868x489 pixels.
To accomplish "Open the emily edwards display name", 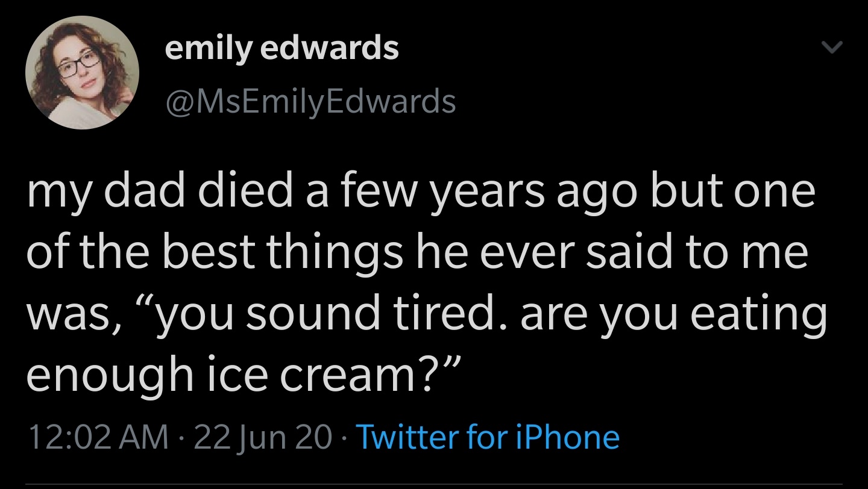I will pyautogui.click(x=282, y=47).
